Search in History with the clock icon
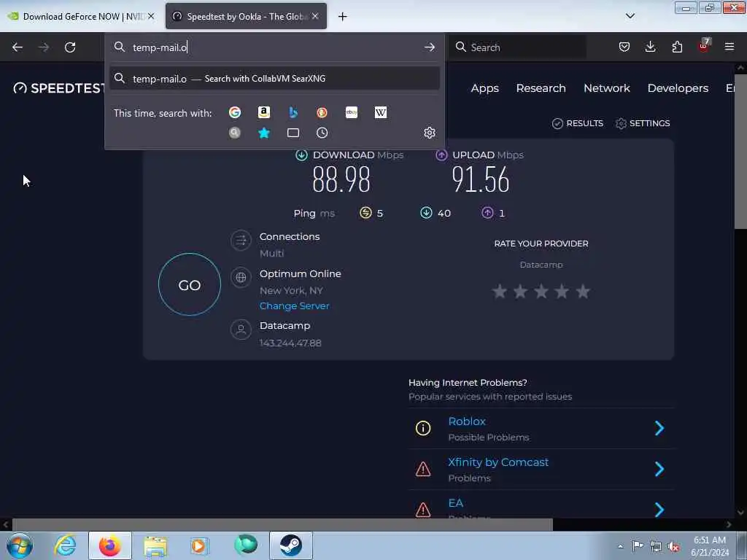The image size is (747, 560). [322, 133]
